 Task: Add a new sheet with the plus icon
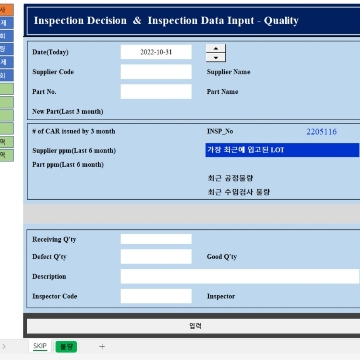click(102, 347)
